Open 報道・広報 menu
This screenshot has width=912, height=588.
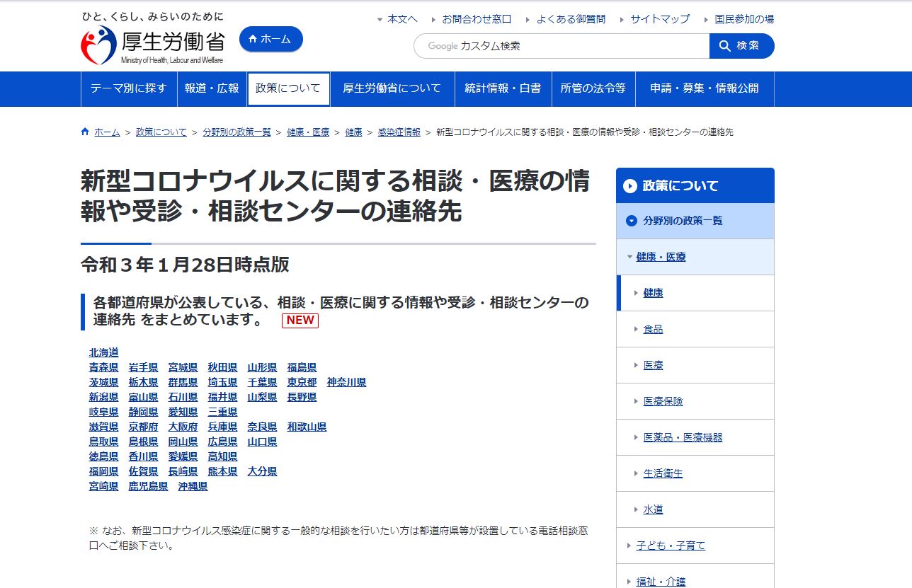tap(212, 88)
